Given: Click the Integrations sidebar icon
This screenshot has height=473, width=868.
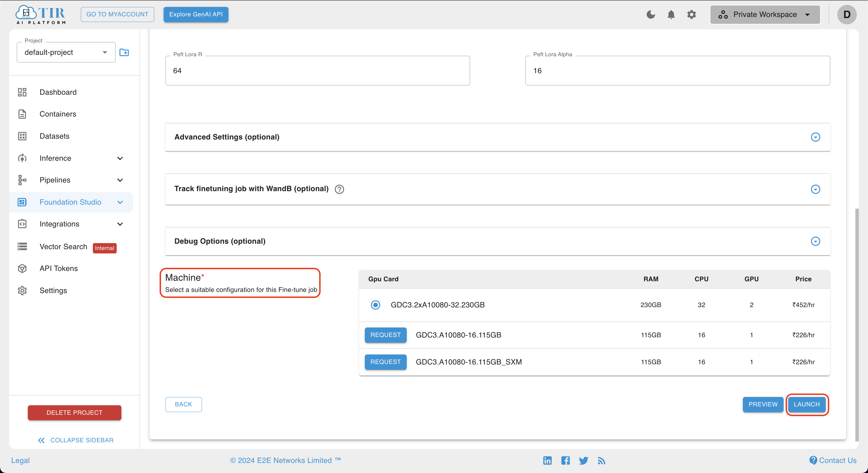Looking at the screenshot, I should click(22, 224).
